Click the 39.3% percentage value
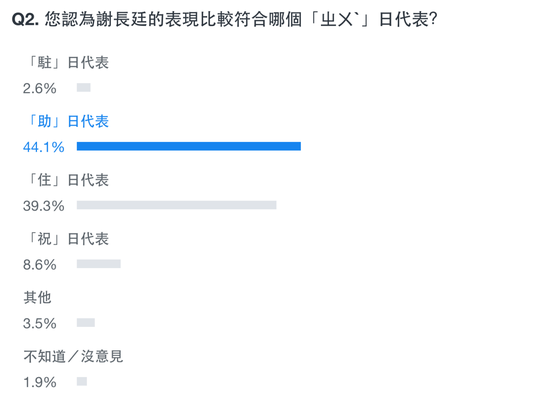Viewport: 550px width, 405px height. click(44, 206)
